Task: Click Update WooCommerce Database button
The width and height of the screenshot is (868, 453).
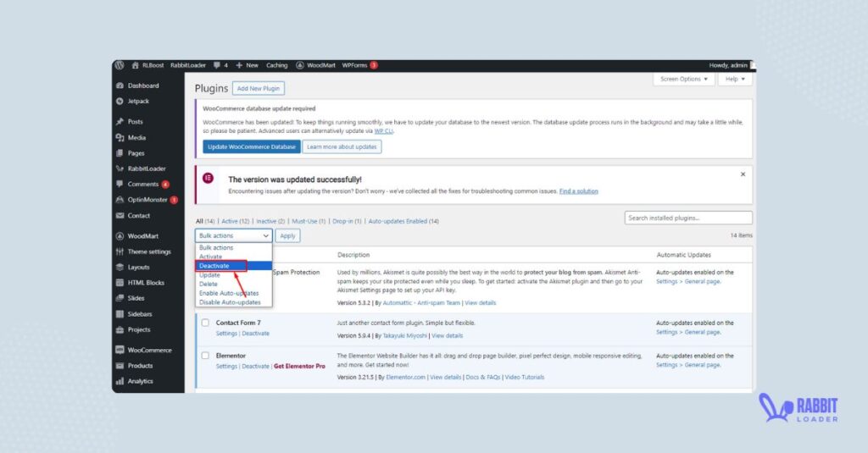Action: click(251, 147)
